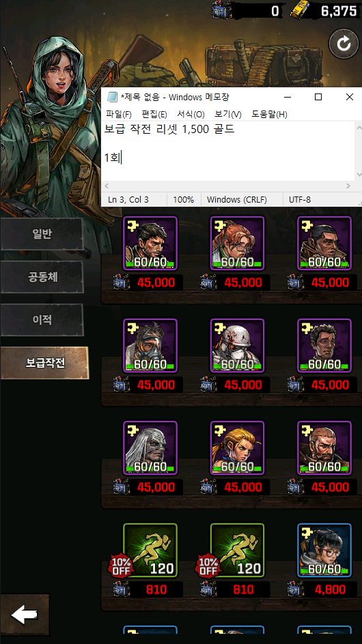Select the red-haired glasses woman portrait
Image resolution: width=362 pixels, height=644 pixels.
tap(238, 244)
